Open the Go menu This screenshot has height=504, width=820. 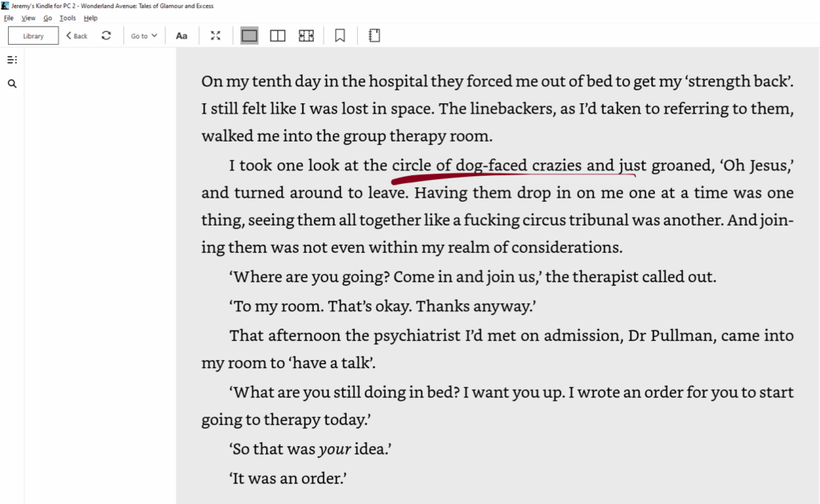coord(48,18)
